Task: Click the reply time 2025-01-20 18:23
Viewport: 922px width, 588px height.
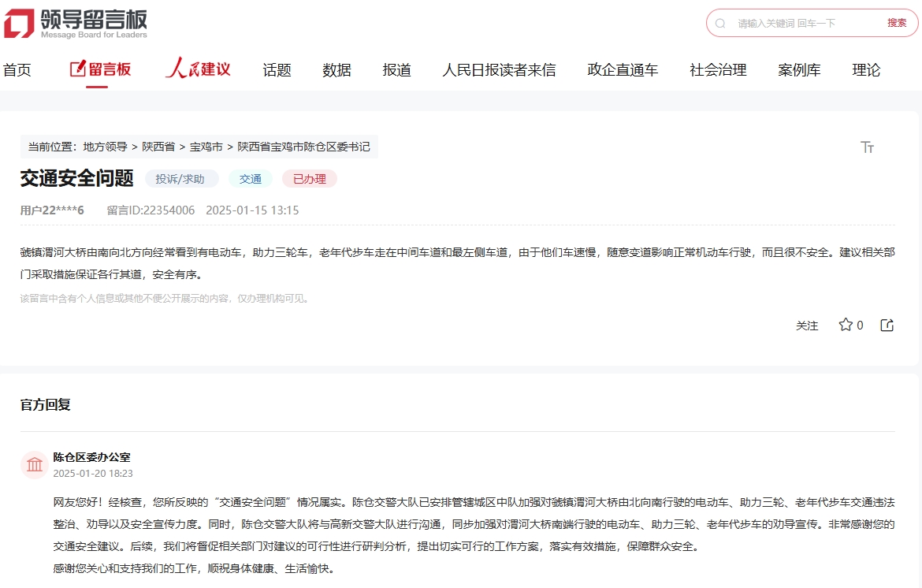Action: [x=93, y=474]
